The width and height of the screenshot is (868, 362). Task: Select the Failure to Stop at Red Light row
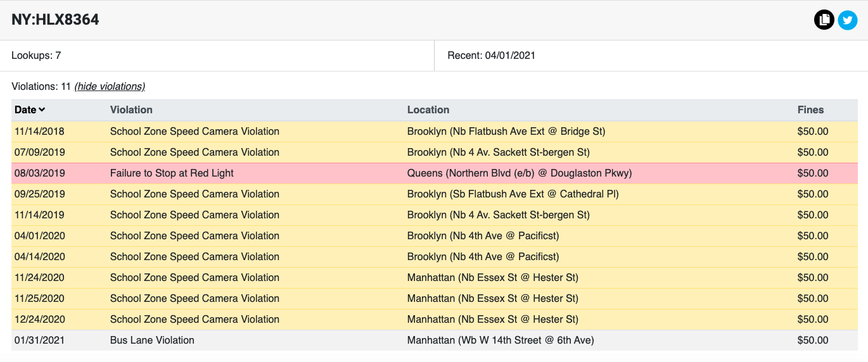(x=172, y=173)
